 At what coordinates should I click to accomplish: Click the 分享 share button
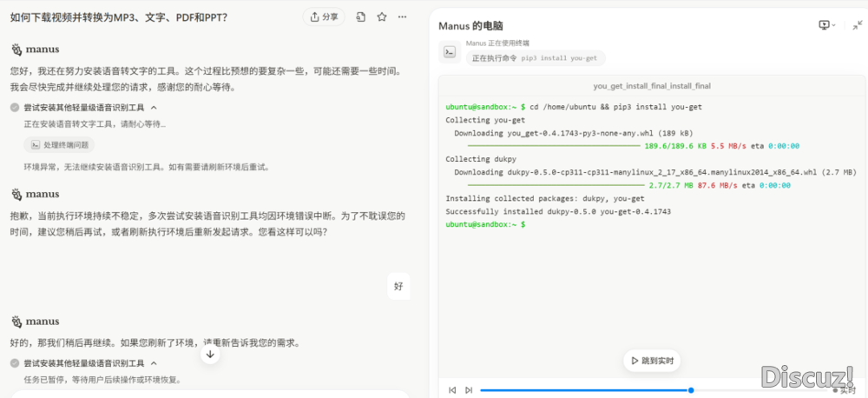(324, 17)
